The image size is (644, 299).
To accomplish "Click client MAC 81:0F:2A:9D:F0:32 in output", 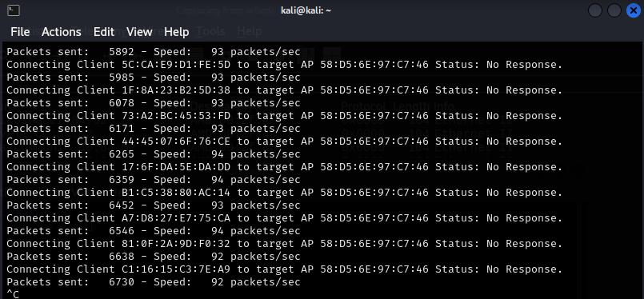I will pyautogui.click(x=176, y=244).
